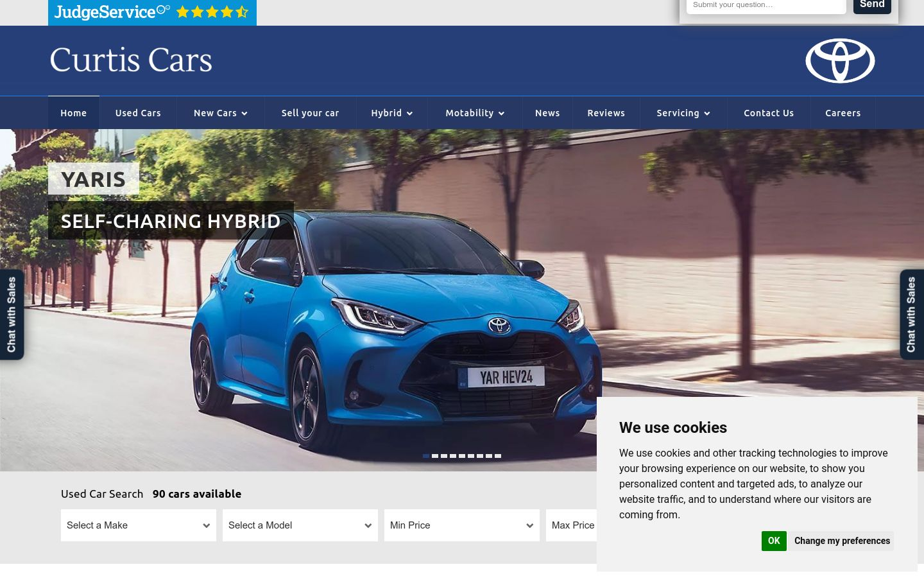The width and height of the screenshot is (924, 578).
Task: Expand the Hybrid menu
Action: point(391,113)
